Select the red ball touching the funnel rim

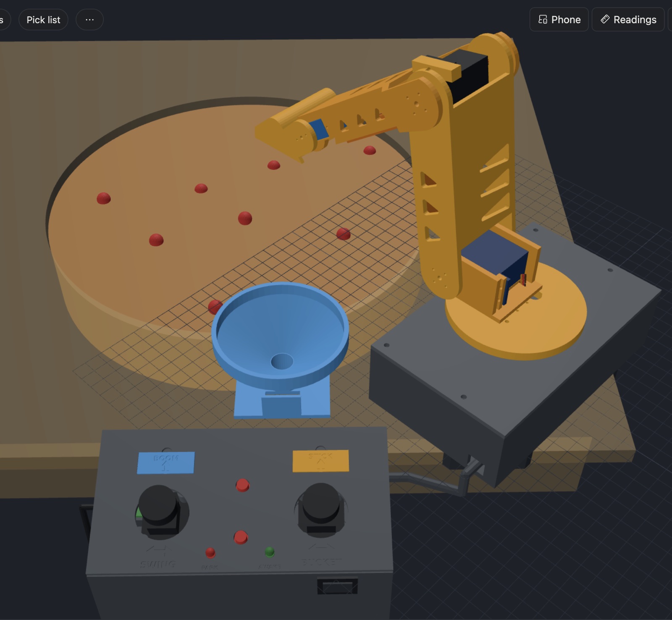(x=215, y=307)
